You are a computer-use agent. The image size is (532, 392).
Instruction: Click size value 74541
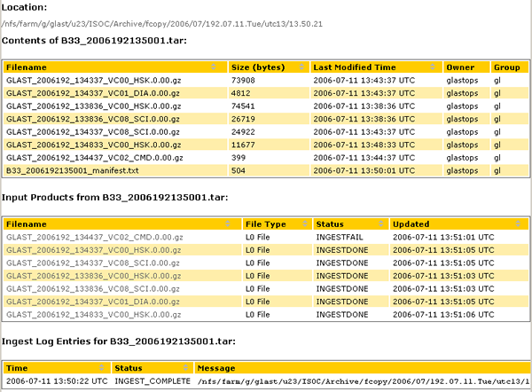[243, 106]
